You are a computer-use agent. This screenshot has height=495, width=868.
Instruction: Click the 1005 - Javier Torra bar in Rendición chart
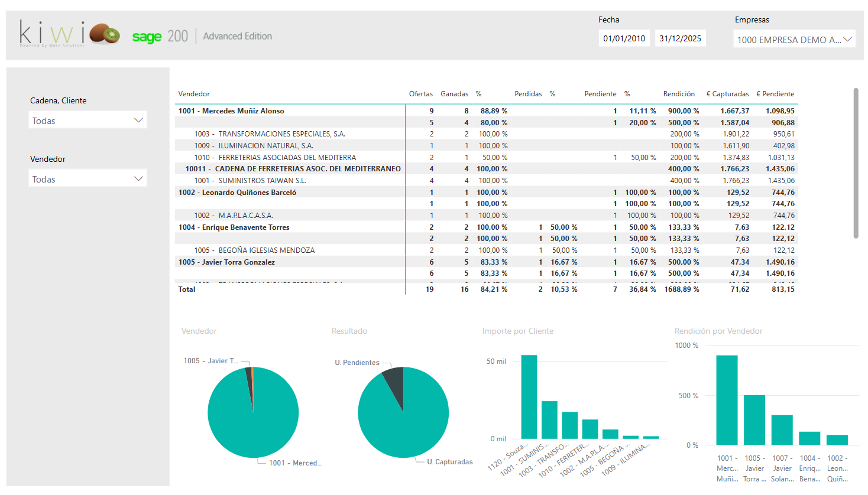click(754, 419)
